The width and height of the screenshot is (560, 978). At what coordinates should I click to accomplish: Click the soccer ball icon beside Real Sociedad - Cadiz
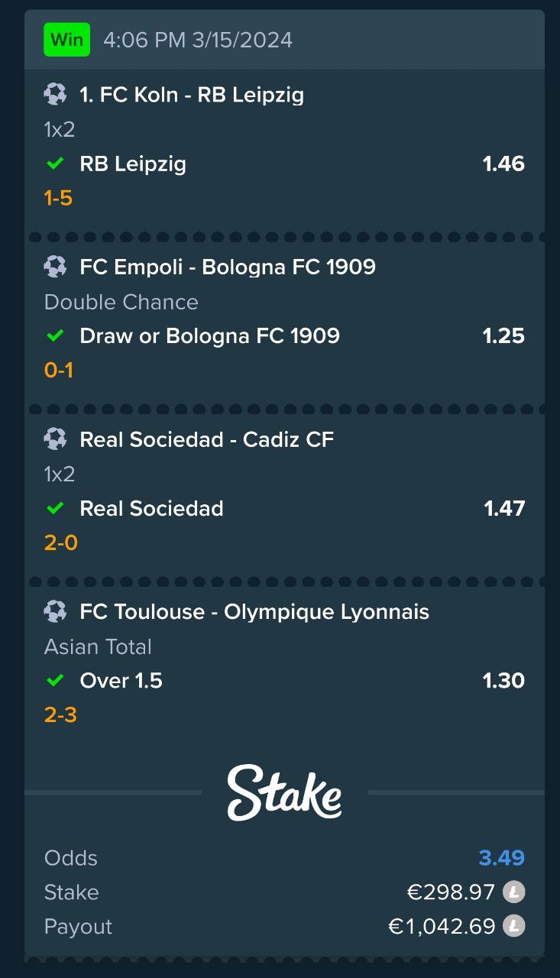[55, 439]
